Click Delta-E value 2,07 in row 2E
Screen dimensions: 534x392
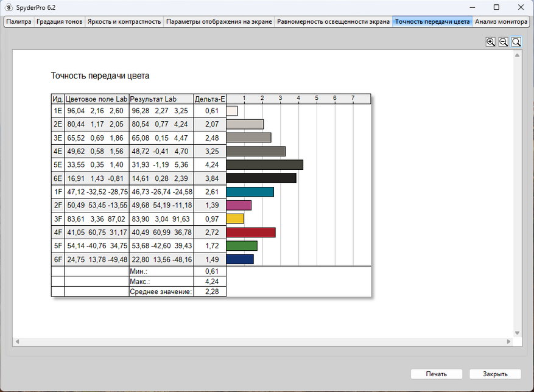(x=212, y=124)
